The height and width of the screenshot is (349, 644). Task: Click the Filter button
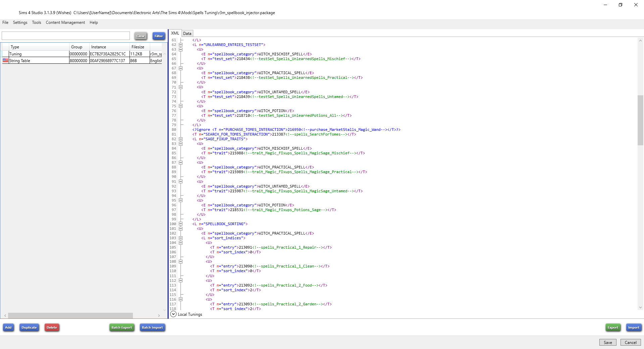[158, 36]
